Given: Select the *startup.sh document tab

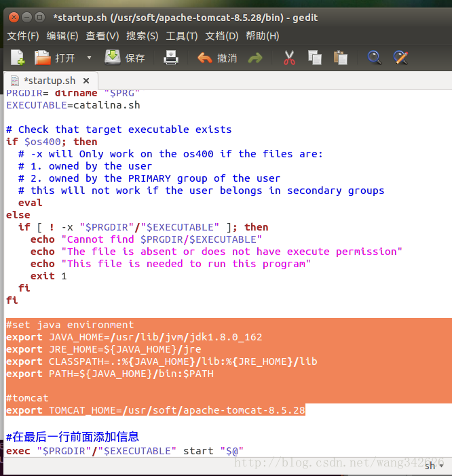Looking at the screenshot, I should coord(50,81).
